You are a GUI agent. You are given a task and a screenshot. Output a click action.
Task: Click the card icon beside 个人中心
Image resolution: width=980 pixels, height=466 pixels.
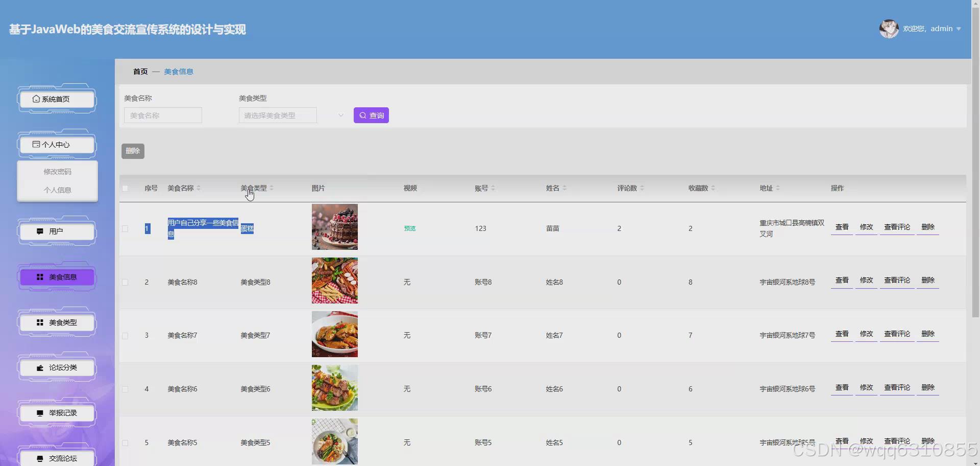(x=36, y=145)
